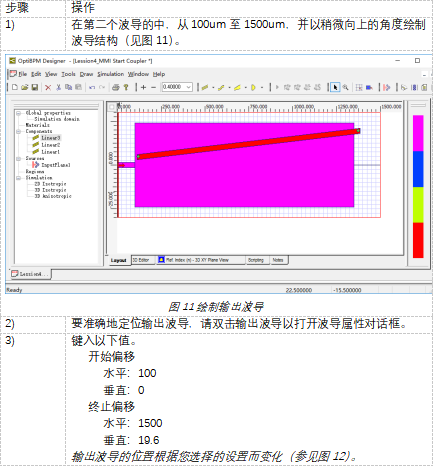This screenshot has height=467, width=435.
Task: Click the Lesson4 document tab at bottom
Action: [30, 274]
